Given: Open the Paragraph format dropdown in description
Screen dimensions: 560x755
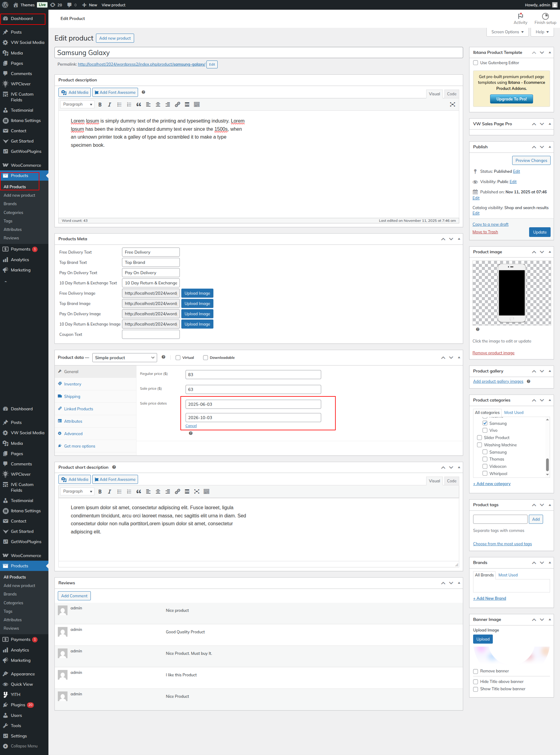Looking at the screenshot, I should coord(77,104).
